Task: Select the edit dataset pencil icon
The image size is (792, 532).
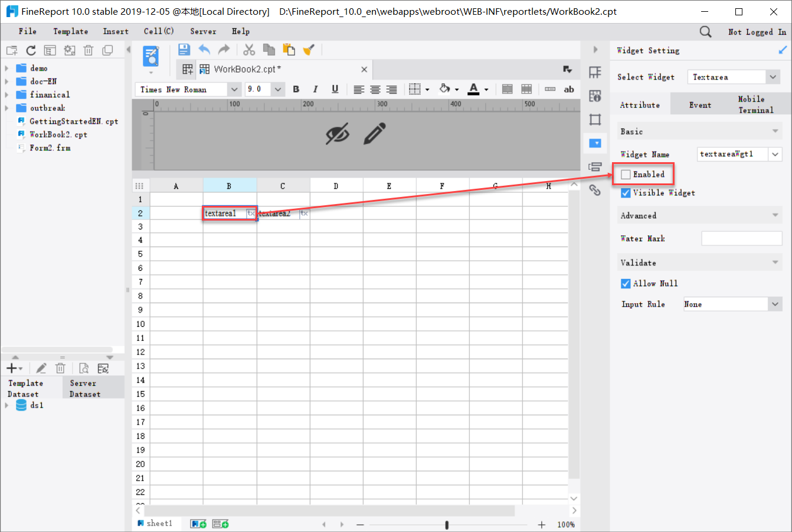Action: [41, 368]
